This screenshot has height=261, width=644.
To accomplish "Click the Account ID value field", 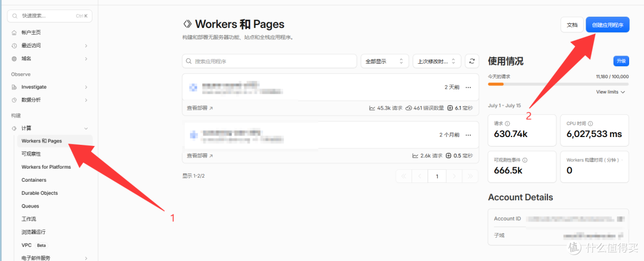I will 576,219.
